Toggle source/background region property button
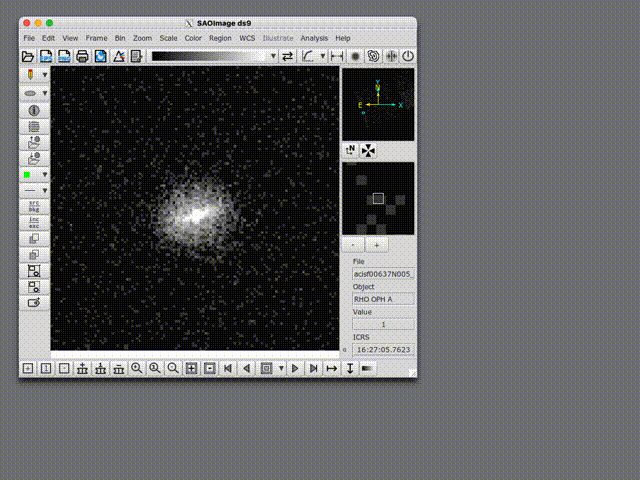 point(34,206)
